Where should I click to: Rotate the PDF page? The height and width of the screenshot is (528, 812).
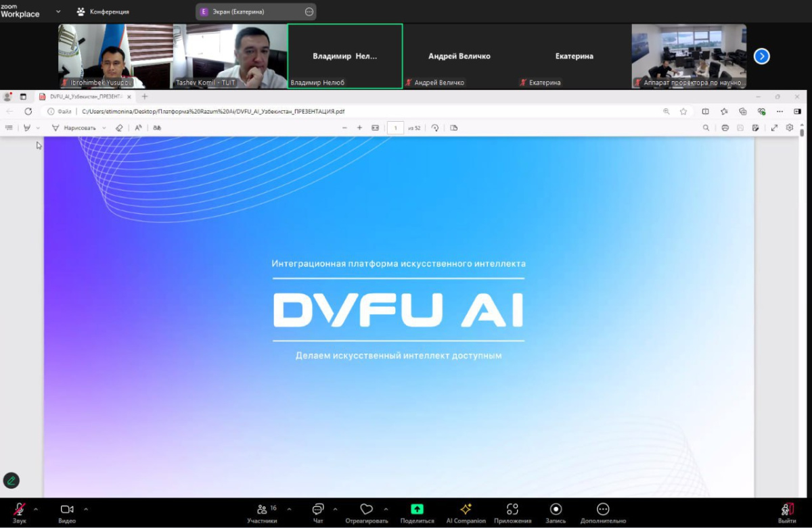pos(435,128)
